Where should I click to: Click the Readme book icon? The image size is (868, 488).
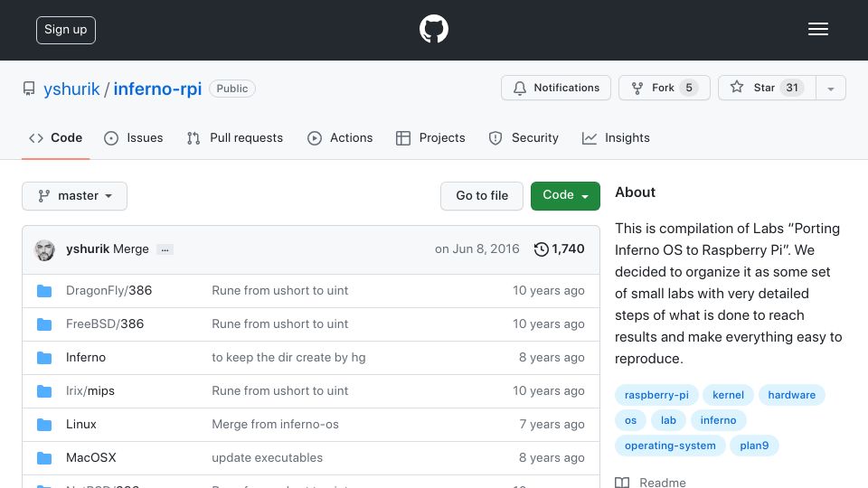[x=622, y=483]
